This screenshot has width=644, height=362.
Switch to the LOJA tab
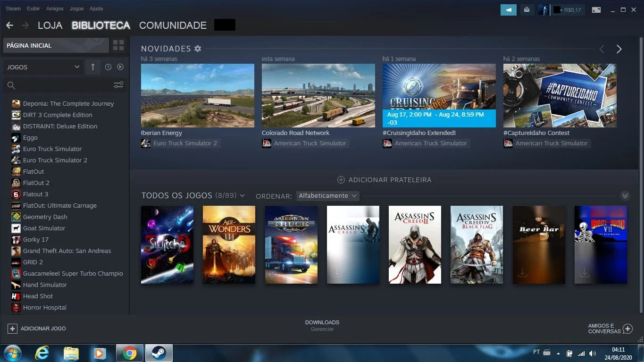50,25
